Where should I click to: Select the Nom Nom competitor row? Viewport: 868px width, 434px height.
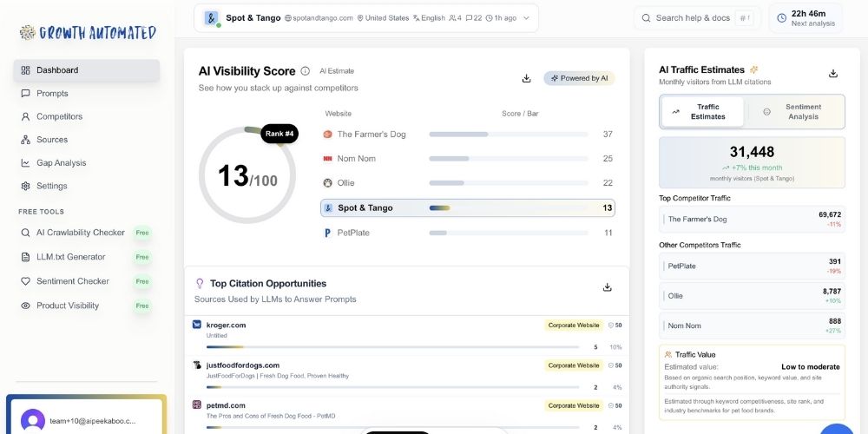pos(468,159)
